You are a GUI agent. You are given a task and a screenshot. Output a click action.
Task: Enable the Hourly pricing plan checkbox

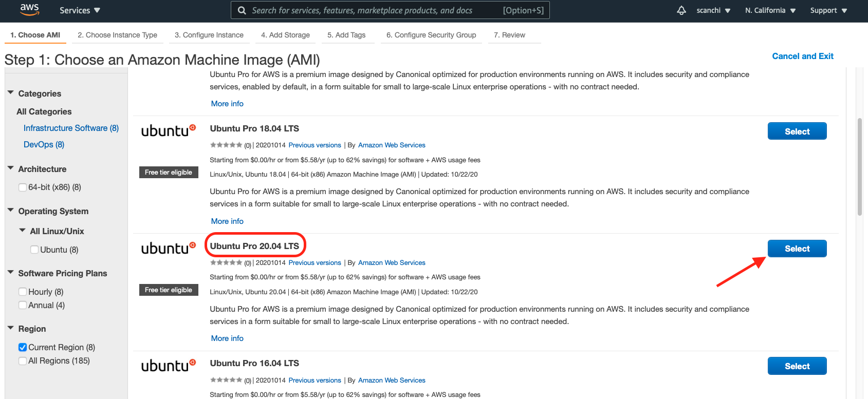click(23, 292)
